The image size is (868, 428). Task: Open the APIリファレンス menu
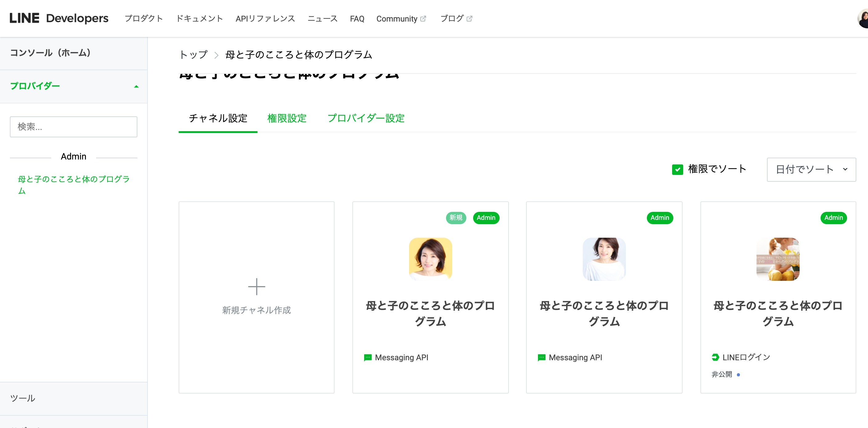coord(265,18)
